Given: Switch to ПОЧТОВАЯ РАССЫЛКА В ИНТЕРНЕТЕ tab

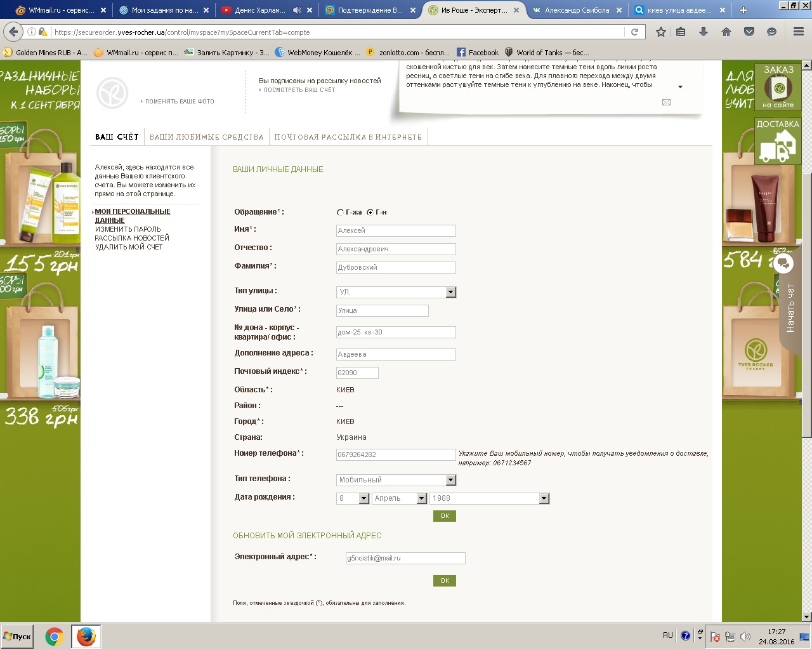Looking at the screenshot, I should (348, 137).
